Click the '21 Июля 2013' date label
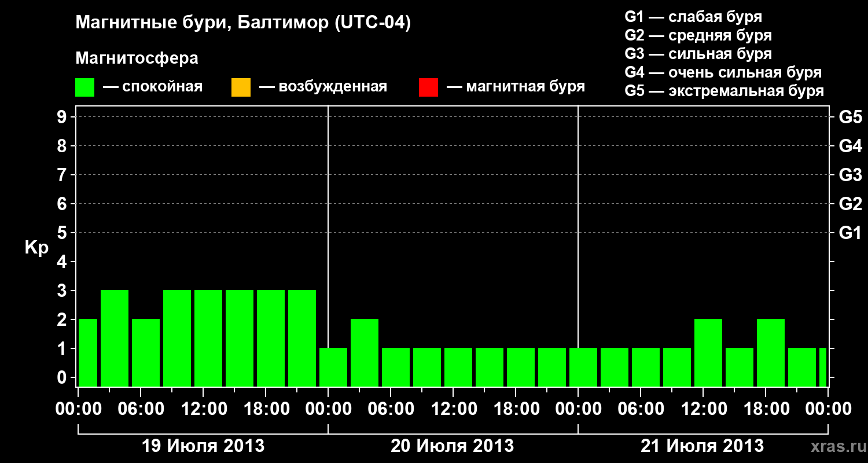The height and width of the screenshot is (463, 868). click(703, 446)
